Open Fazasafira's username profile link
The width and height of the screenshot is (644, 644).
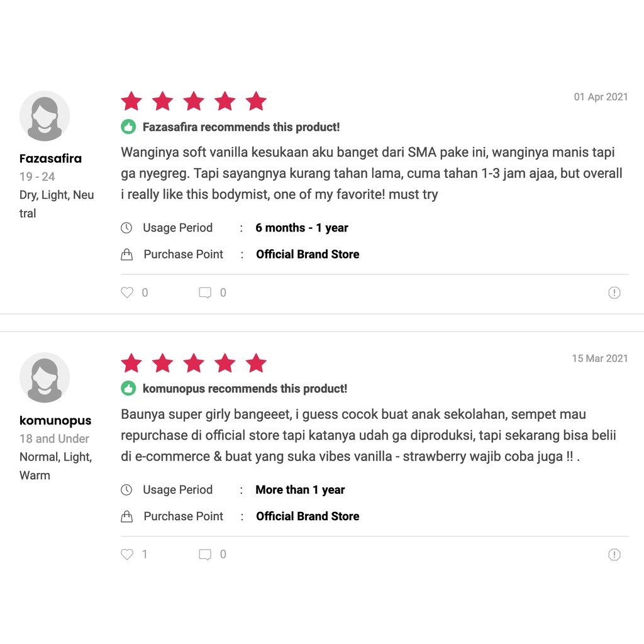coord(50,158)
